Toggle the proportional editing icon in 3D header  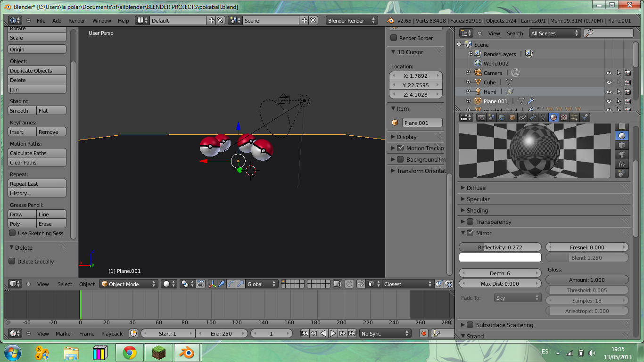point(349,284)
